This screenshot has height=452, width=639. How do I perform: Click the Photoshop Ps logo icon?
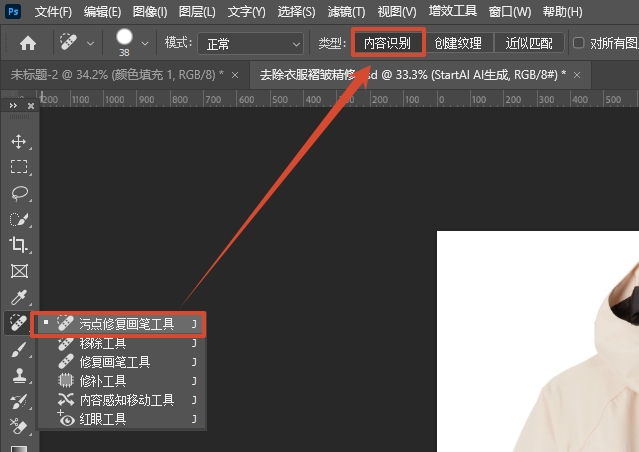(x=13, y=11)
